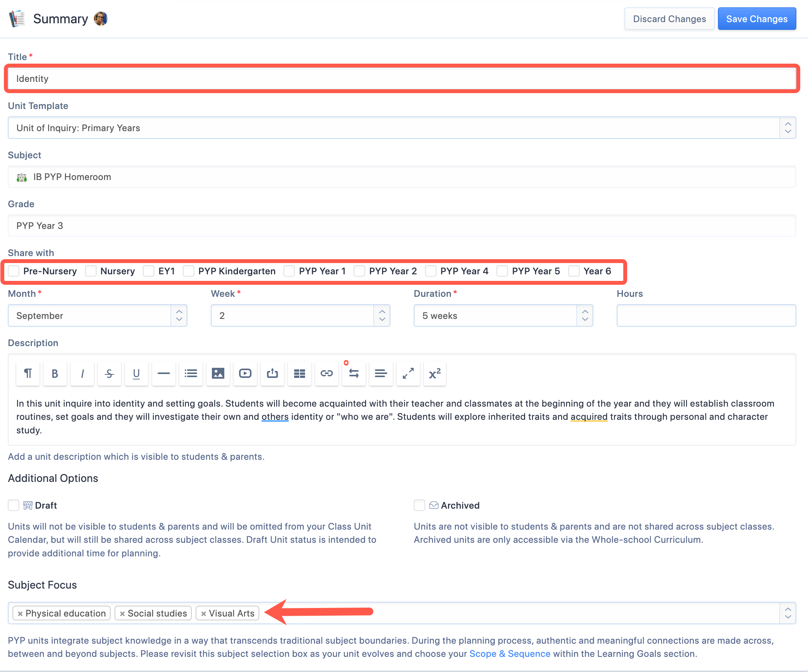
Task: Add a hyperlink via link icon
Action: click(x=326, y=374)
